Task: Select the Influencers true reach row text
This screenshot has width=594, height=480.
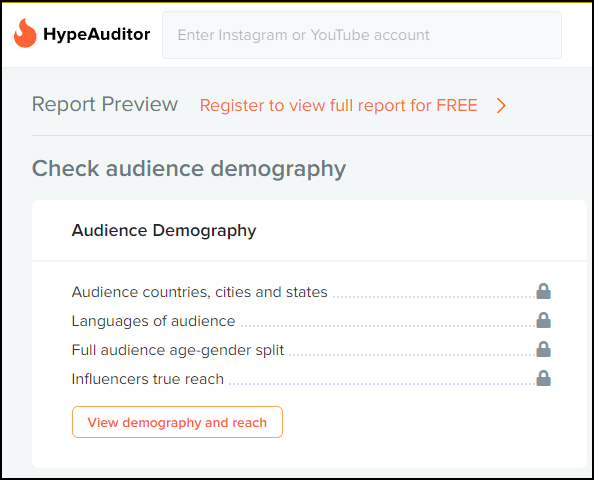Action: click(x=148, y=379)
